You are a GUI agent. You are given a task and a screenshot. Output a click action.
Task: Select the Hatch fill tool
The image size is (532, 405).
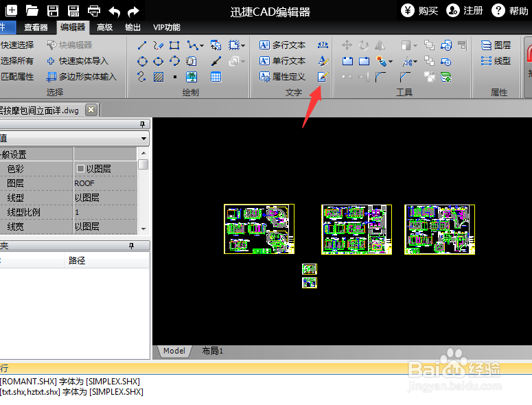(x=159, y=77)
